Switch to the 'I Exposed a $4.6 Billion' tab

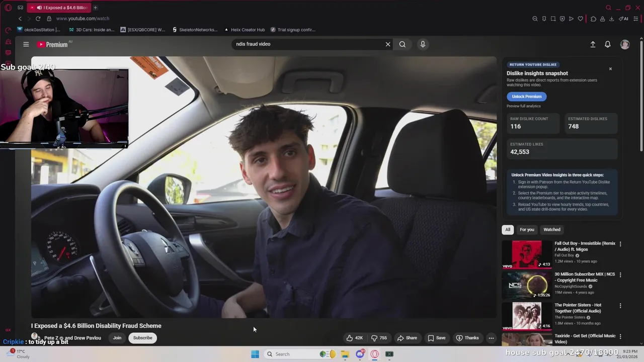tap(58, 8)
